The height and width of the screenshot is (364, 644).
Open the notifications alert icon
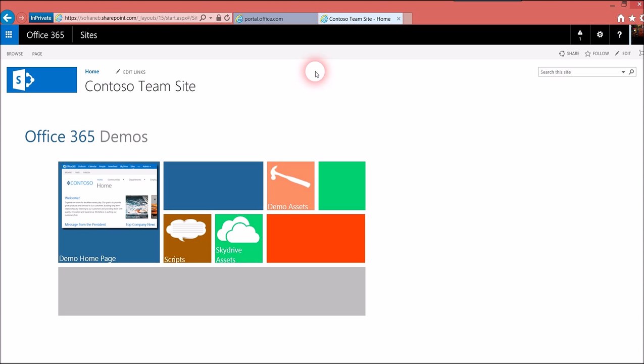click(580, 35)
